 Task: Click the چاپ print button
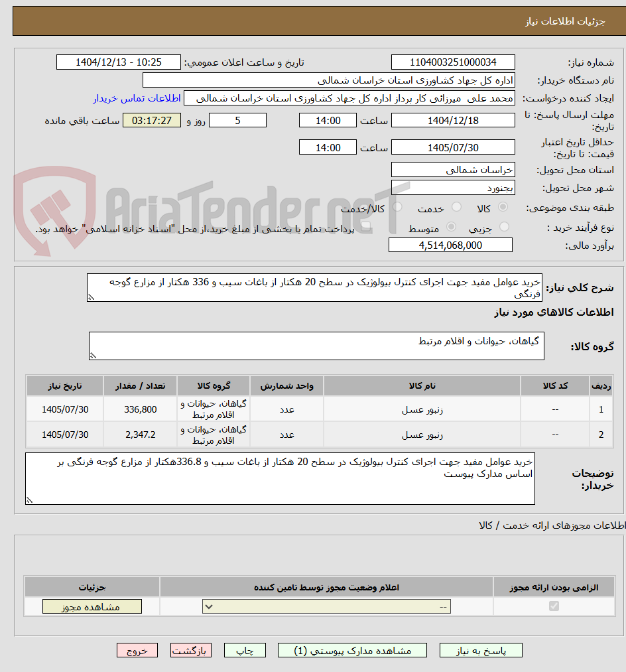[x=245, y=650]
